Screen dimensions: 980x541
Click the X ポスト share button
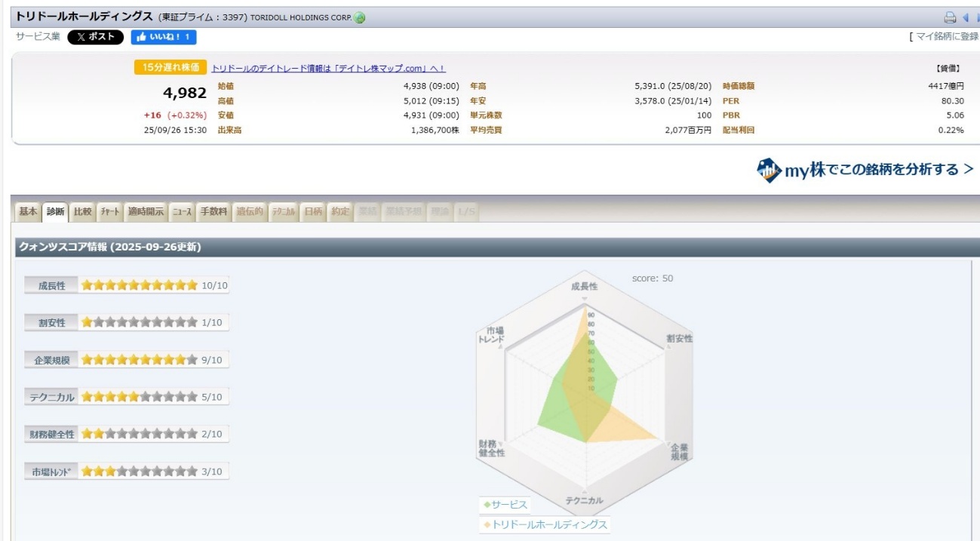click(x=95, y=37)
